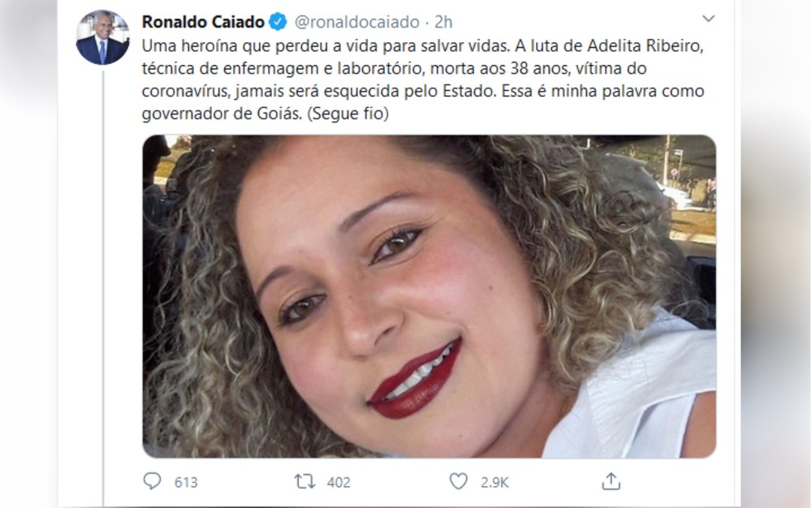Select the vertical thread line below avatar
This screenshot has width=812, height=508.
(x=103, y=287)
